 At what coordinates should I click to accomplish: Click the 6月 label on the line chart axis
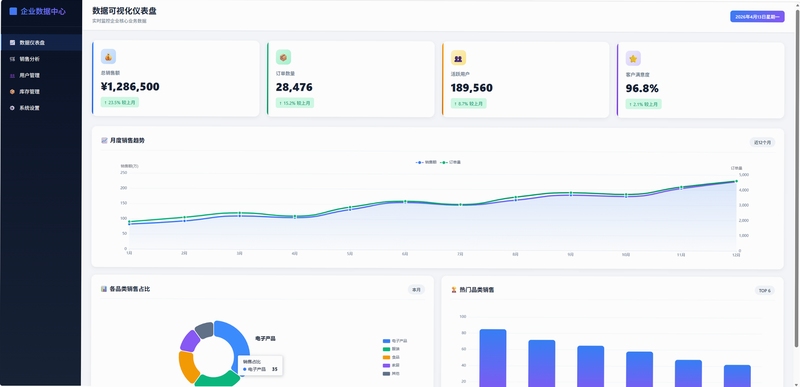point(405,253)
